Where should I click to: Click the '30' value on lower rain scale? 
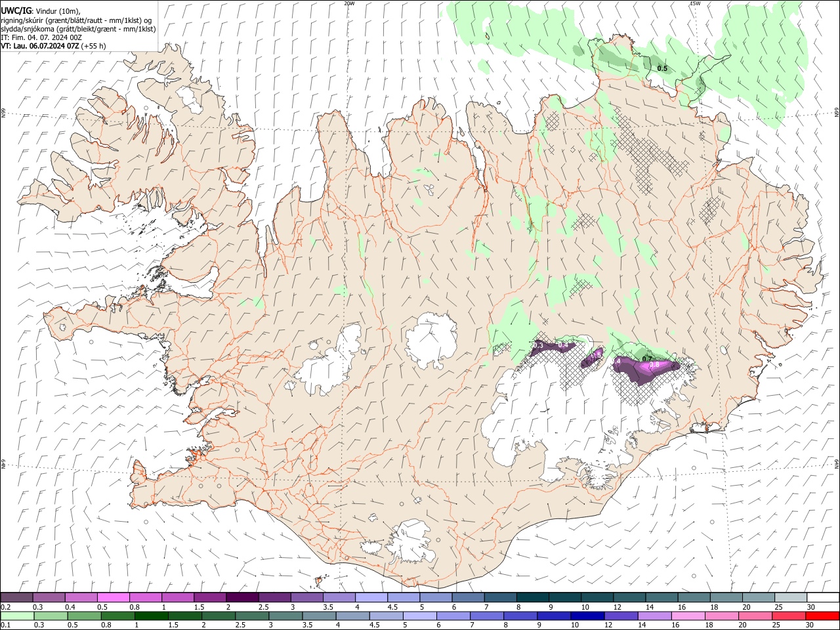(x=809, y=625)
